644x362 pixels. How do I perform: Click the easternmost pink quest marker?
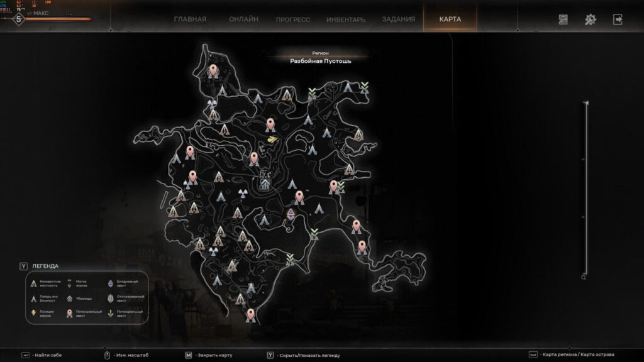[362, 248]
